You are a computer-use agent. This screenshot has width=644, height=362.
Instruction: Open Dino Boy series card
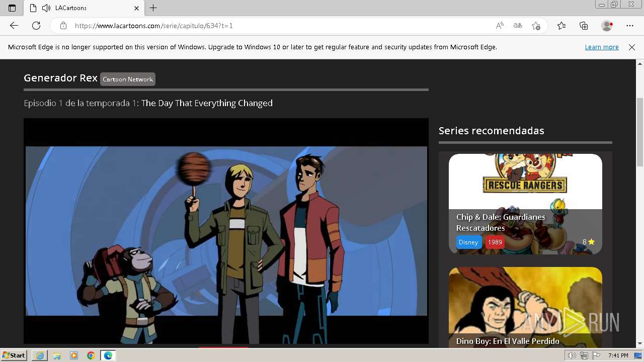tap(525, 307)
